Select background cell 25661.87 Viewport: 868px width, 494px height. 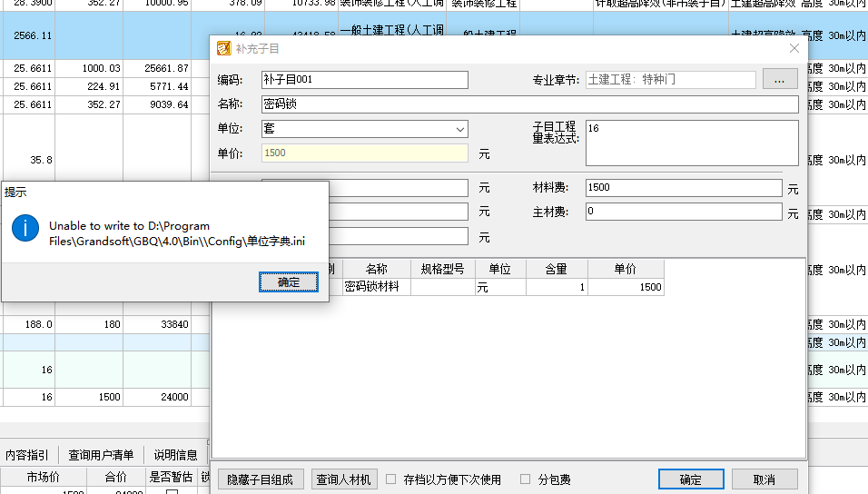pyautogui.click(x=157, y=69)
